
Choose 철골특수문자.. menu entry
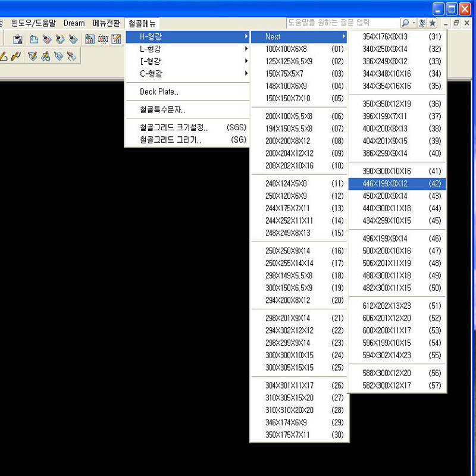coord(187,109)
